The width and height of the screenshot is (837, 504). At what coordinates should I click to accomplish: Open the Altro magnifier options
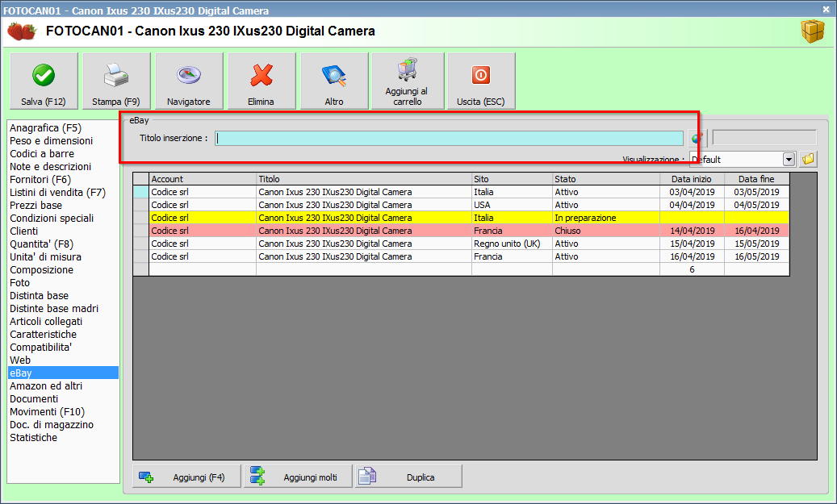334,81
